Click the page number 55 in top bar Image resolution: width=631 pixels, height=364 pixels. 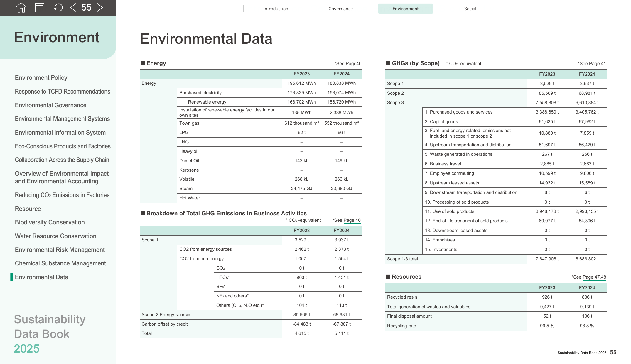[86, 8]
